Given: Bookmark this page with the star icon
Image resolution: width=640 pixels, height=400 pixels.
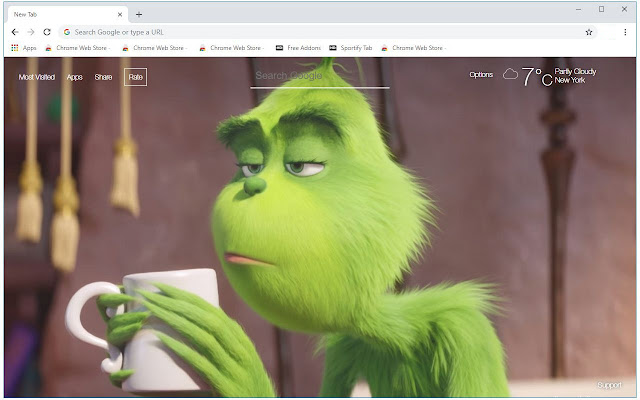Looking at the screenshot, I should tap(589, 32).
